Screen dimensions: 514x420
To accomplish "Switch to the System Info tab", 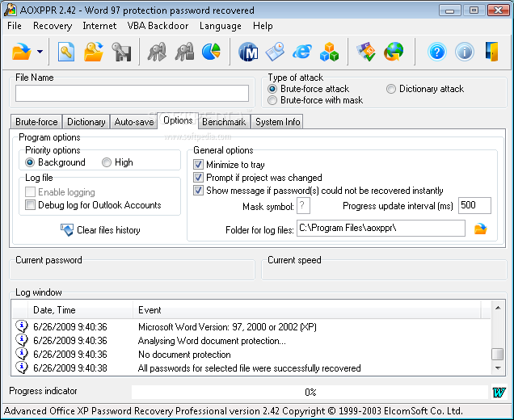I will (278, 122).
